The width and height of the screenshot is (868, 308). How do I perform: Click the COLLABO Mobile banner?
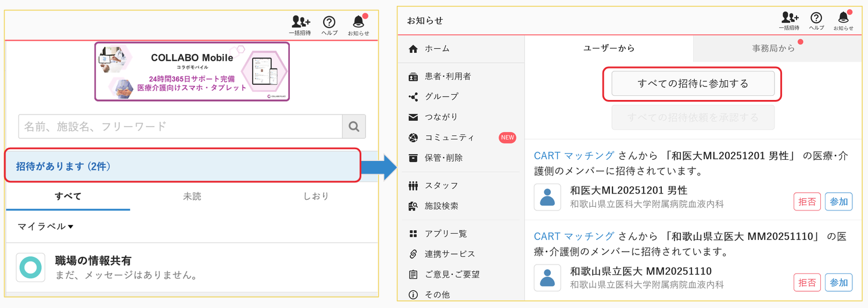[192, 71]
